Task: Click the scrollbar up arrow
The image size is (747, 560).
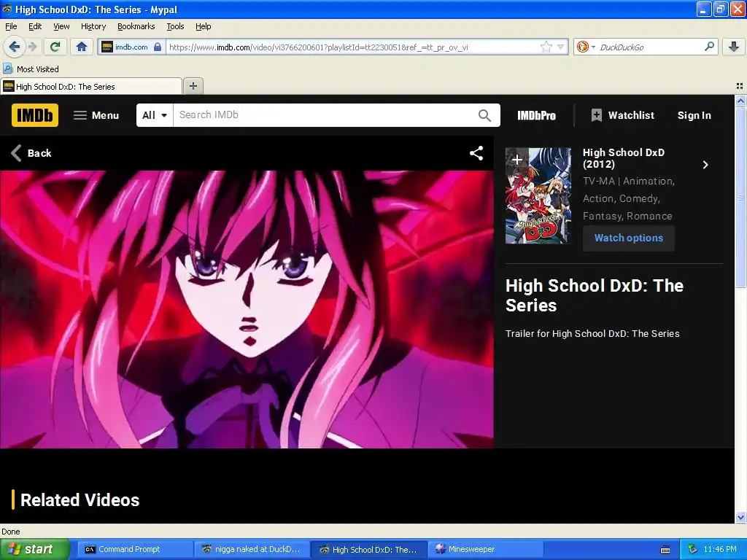Action: tap(740, 100)
